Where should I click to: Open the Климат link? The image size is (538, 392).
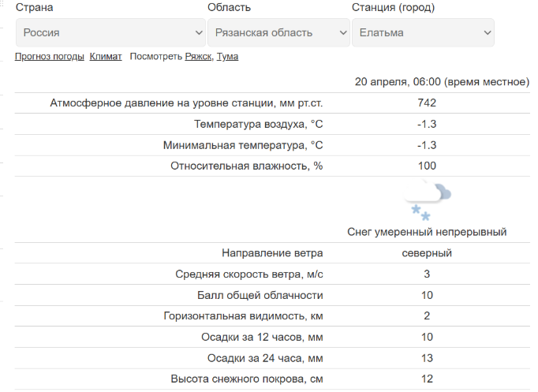[106, 57]
